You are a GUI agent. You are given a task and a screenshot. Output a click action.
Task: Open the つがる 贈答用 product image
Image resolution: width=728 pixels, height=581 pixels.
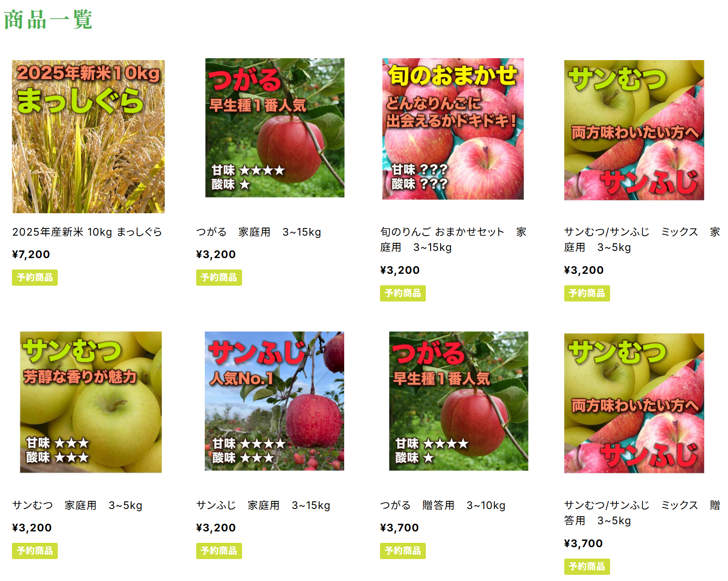(x=459, y=401)
